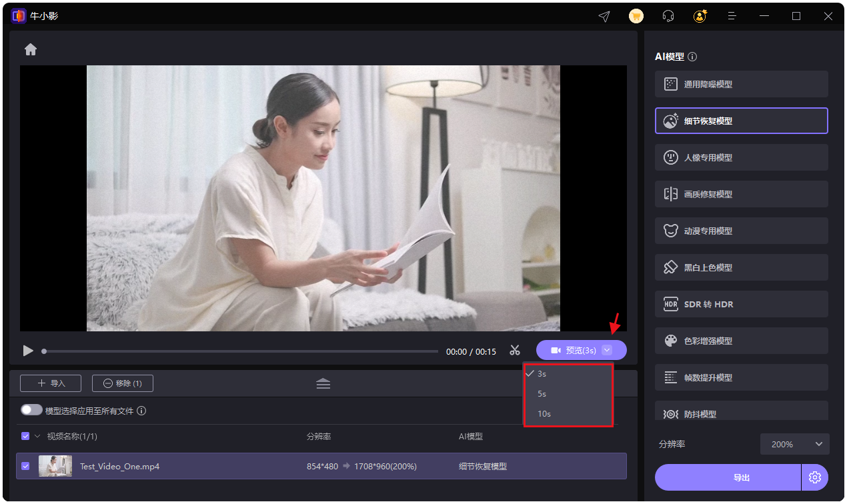Collapse the video name list chevron
Viewport: 847px width, 504px height.
click(x=37, y=436)
